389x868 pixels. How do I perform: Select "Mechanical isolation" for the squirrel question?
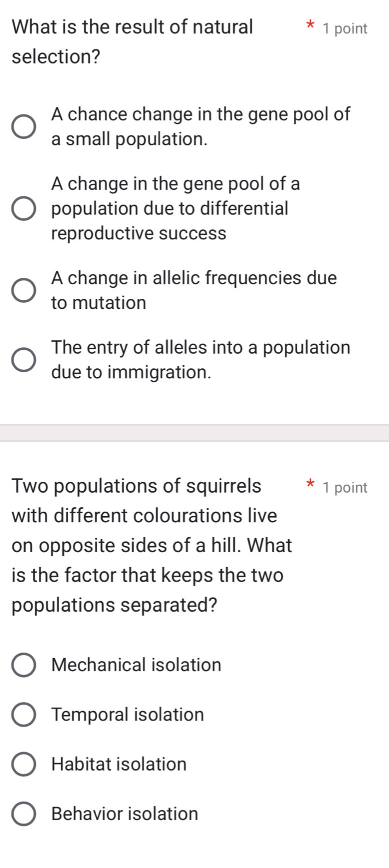pos(22,665)
